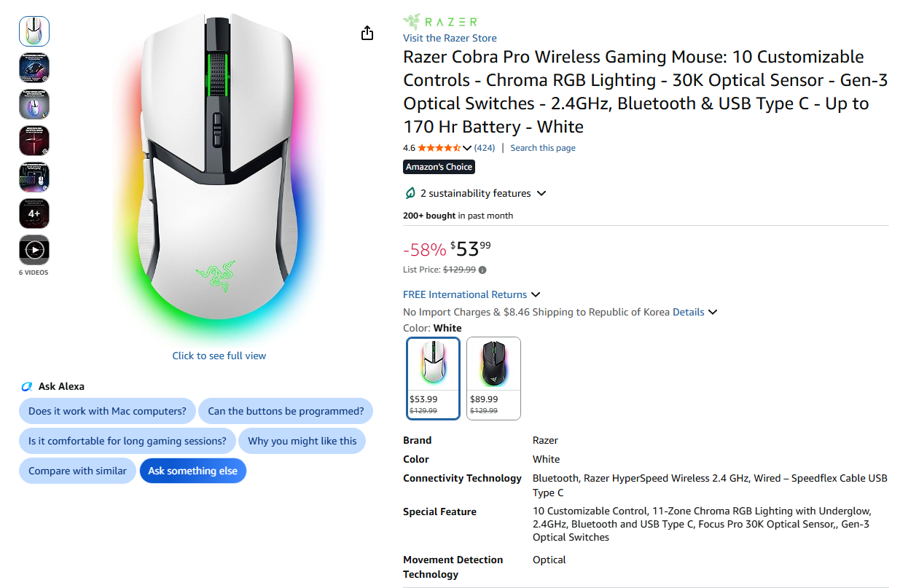The image size is (900, 588).
Task: Click the Razer logo at the top
Action: point(440,22)
